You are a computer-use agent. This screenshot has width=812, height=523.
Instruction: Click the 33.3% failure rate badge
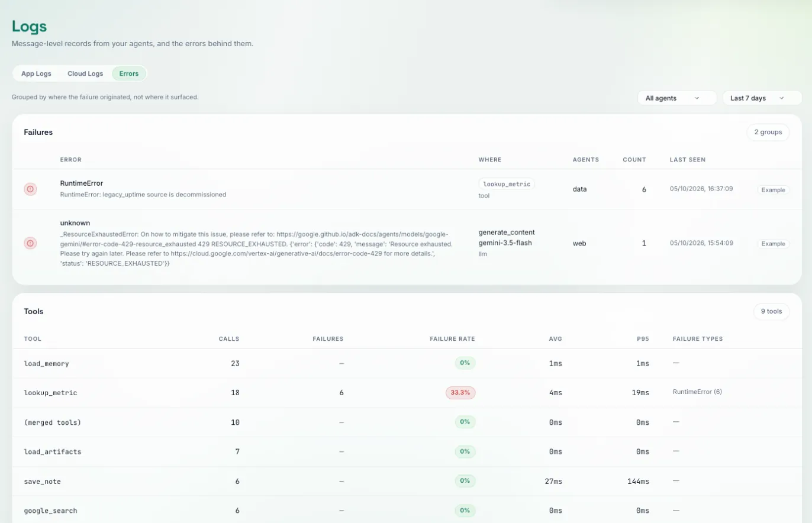tap(460, 392)
